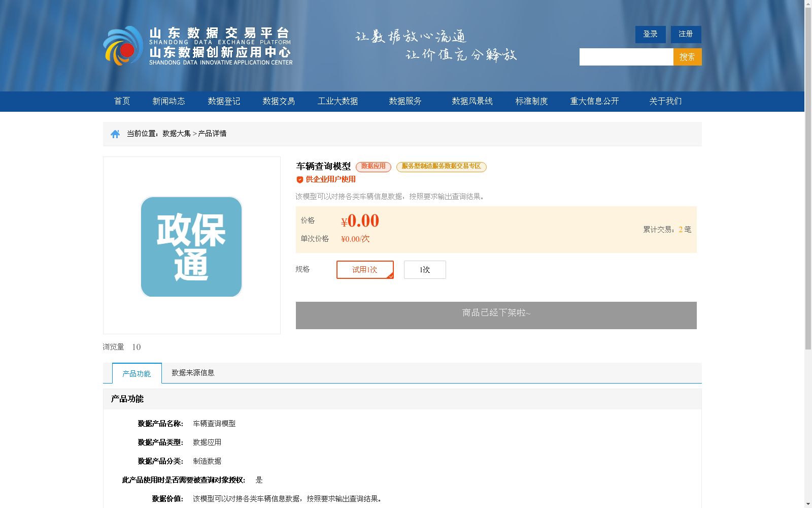Viewport: 812px width, 508px height.
Task: Click the authorization answer 是
Action: pyautogui.click(x=259, y=480)
